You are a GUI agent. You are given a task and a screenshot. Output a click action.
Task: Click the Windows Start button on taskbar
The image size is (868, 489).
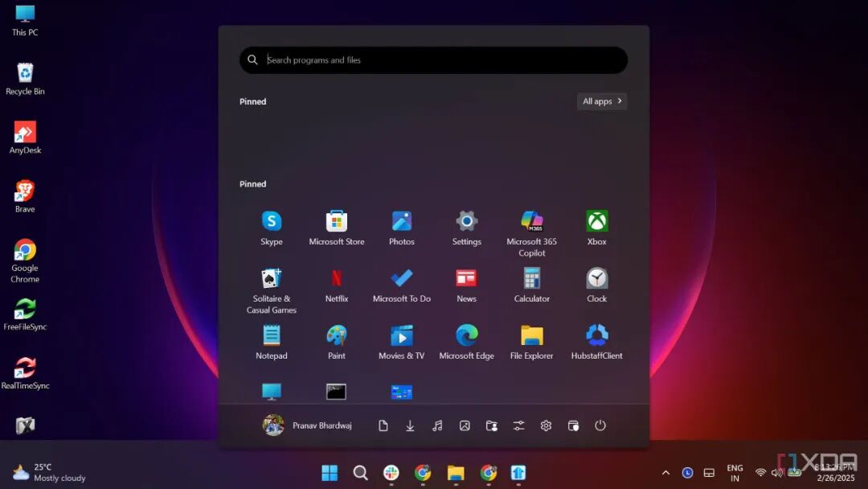pos(330,472)
